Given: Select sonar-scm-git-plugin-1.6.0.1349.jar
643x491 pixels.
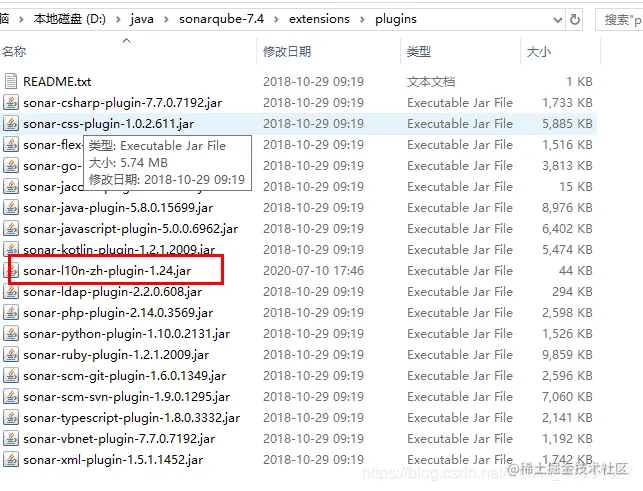Looking at the screenshot, I should [x=124, y=375].
